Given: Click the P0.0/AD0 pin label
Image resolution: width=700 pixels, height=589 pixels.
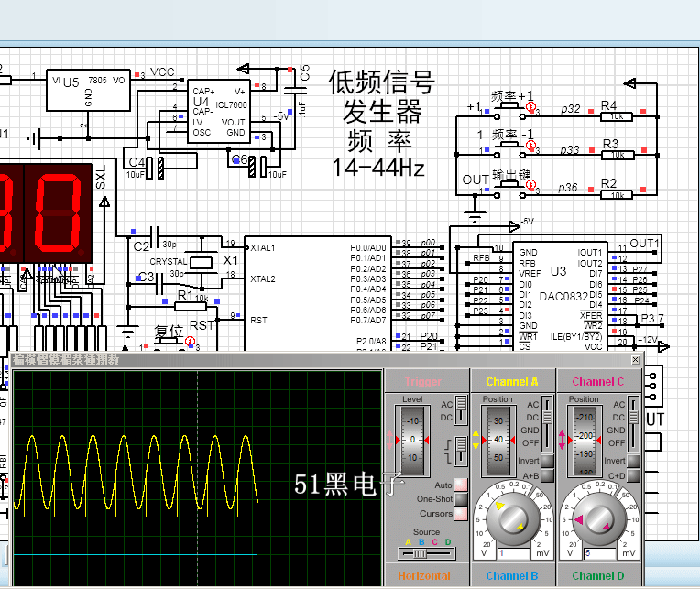Looking at the screenshot, I should pos(368,247).
